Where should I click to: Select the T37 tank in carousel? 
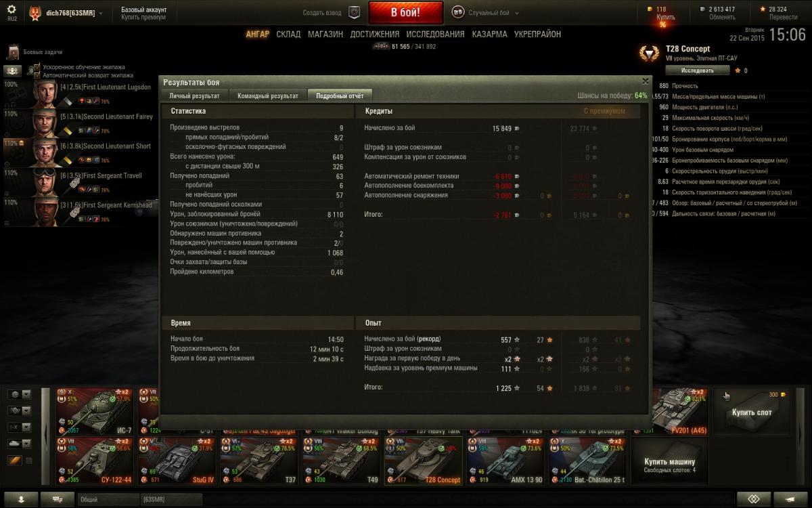point(258,460)
